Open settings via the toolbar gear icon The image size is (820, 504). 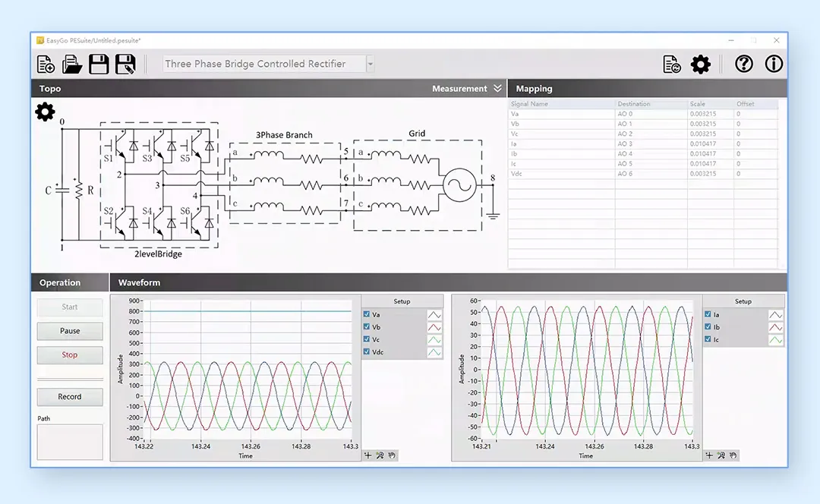point(700,65)
